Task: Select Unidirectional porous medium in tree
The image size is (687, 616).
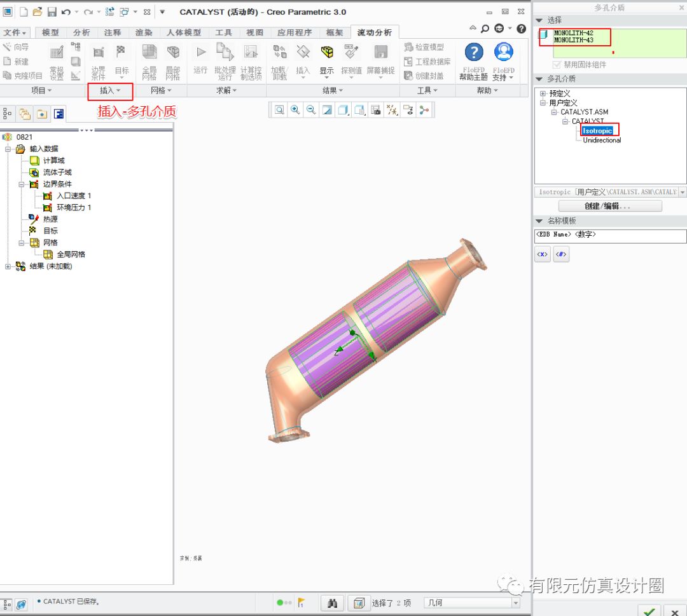Action: tap(602, 140)
